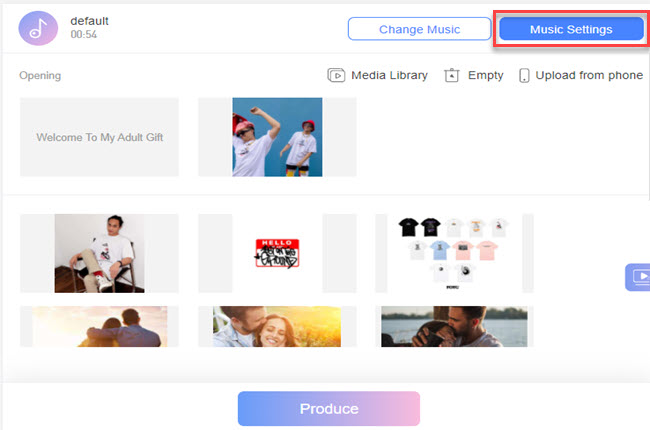Open Change Music button
The image size is (650, 430).
(x=420, y=29)
